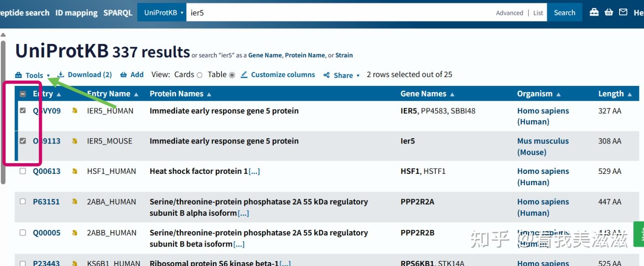The height and width of the screenshot is (266, 644).
Task: Click the basket icon near Help
Action: [x=609, y=12]
